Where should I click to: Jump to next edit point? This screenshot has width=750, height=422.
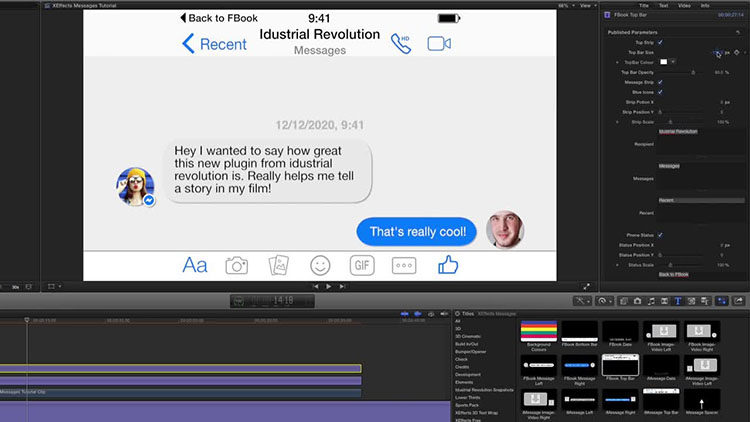pos(342,286)
